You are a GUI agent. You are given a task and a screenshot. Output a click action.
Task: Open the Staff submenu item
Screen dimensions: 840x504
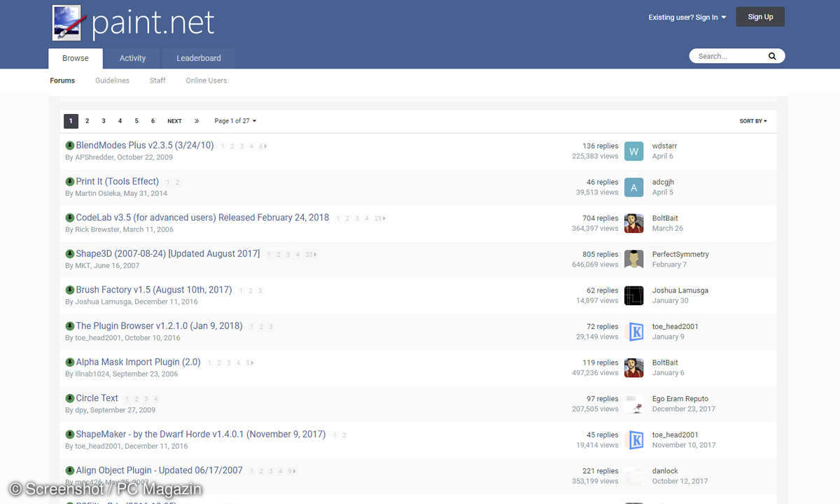(157, 80)
